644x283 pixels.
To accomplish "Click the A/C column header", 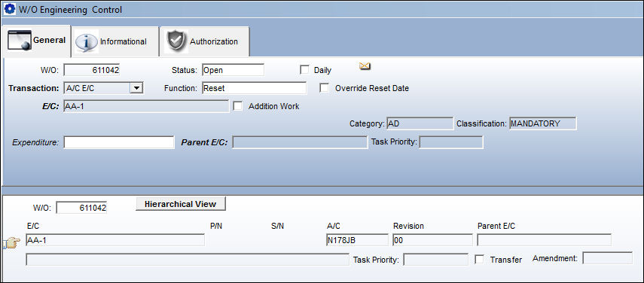I will 334,226.
